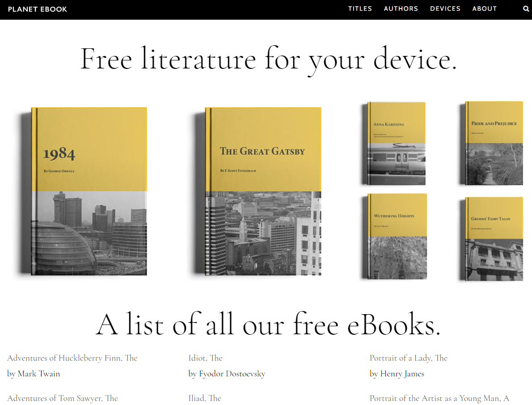Open the search magnifier icon
The height and width of the screenshot is (405, 532).
[x=526, y=9]
